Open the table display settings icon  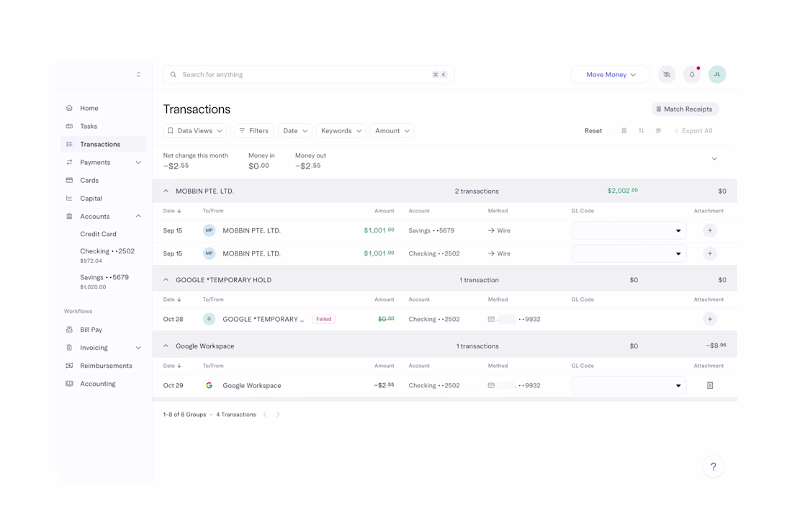pyautogui.click(x=659, y=131)
